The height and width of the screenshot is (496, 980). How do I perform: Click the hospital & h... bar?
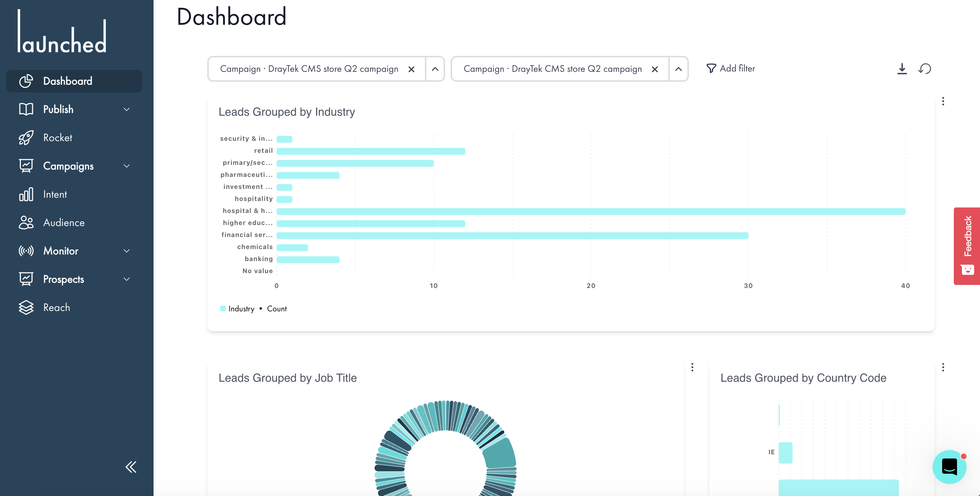tap(591, 212)
